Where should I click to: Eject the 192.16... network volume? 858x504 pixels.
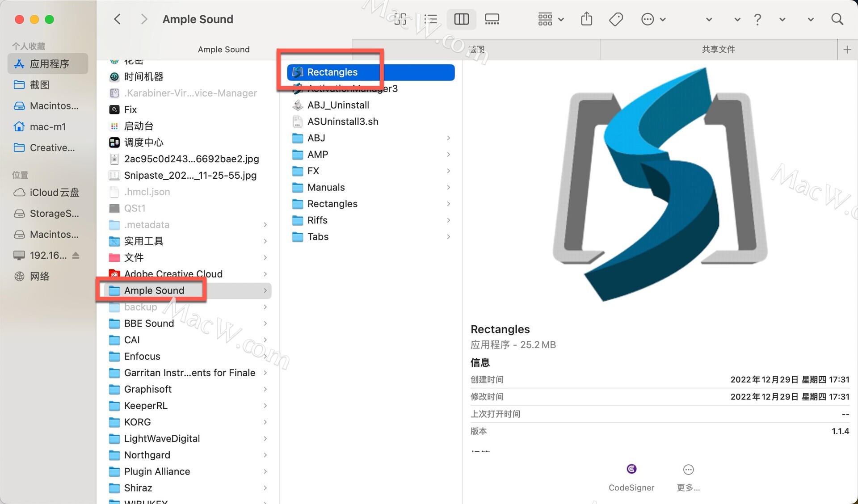[76, 256]
